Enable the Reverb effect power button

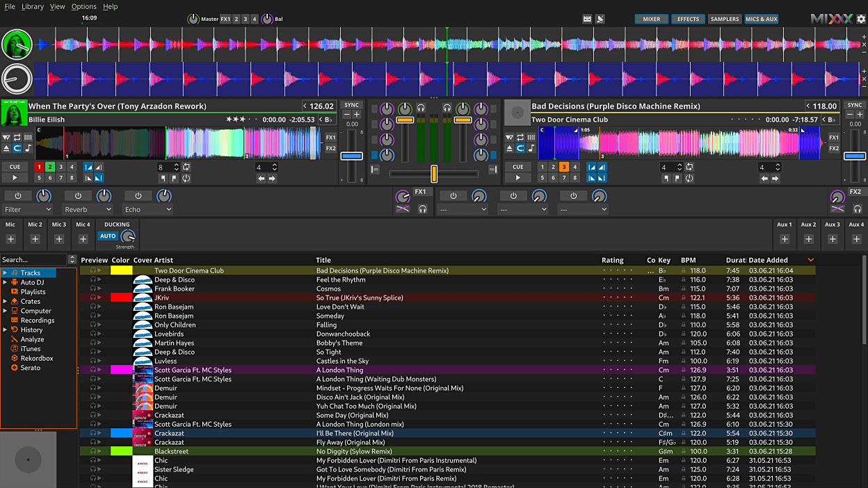pyautogui.click(x=78, y=196)
